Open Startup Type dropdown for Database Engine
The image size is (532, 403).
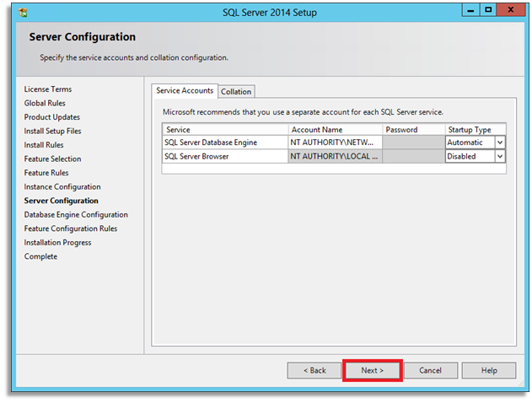[x=500, y=142]
